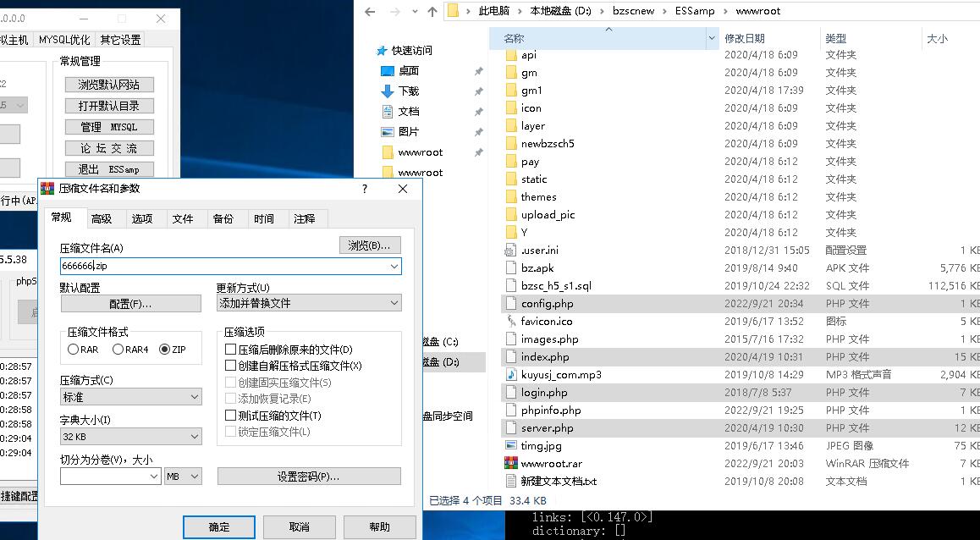
Task: Click the gm1 folder icon
Action: pos(510,90)
